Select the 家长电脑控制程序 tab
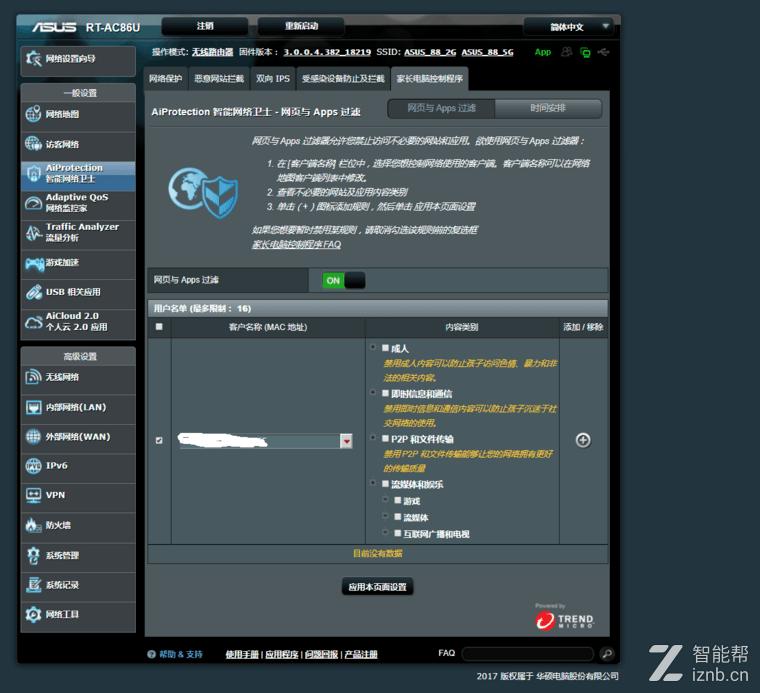The width and height of the screenshot is (760, 693). [x=430, y=79]
